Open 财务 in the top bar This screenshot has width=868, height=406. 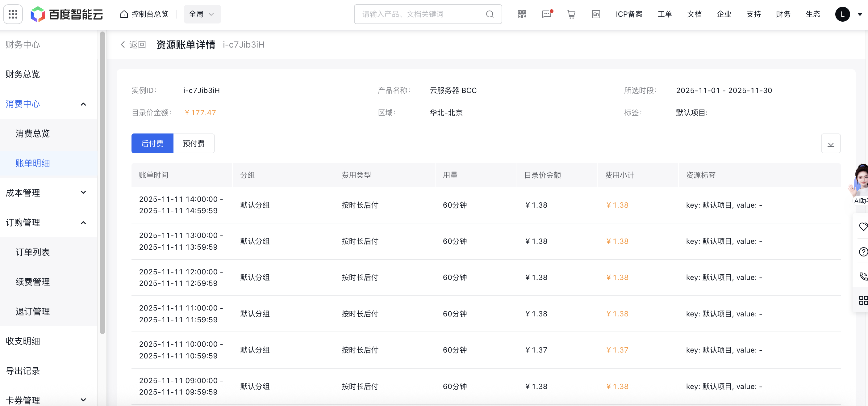(783, 14)
